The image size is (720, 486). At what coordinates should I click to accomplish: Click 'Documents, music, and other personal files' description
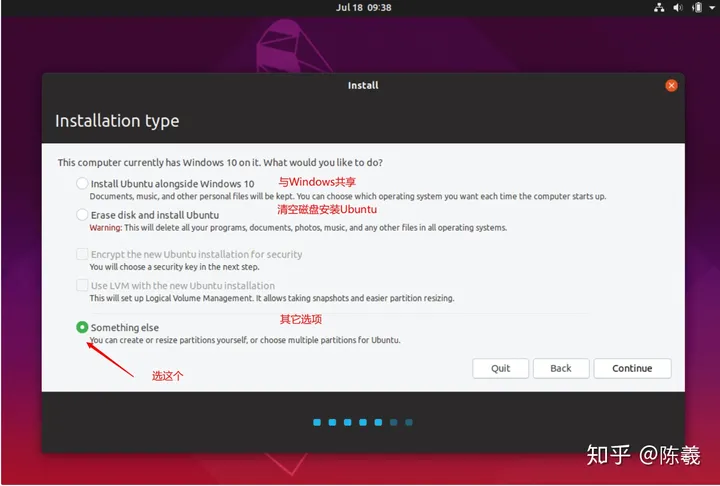point(348,197)
